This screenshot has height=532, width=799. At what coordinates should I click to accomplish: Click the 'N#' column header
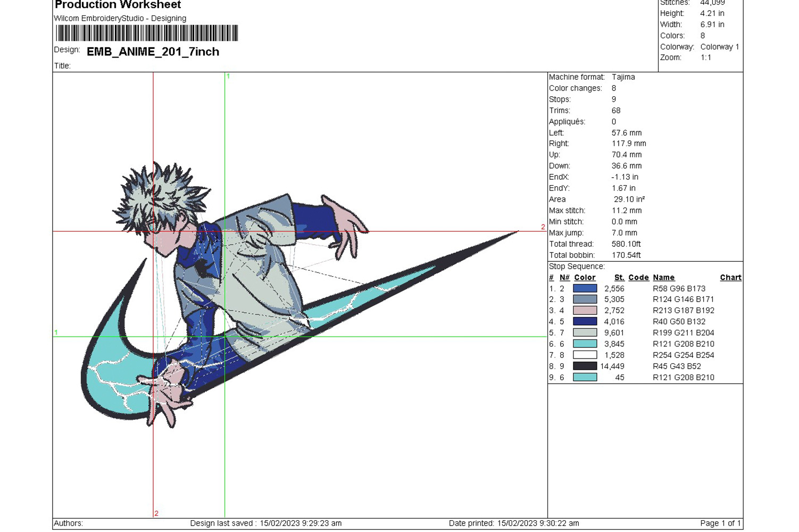tap(564, 278)
